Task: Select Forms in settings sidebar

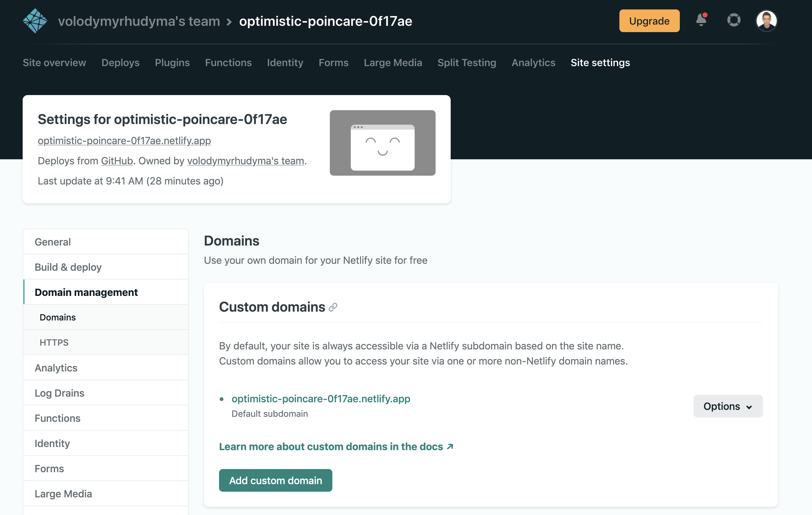Action: 105,468
